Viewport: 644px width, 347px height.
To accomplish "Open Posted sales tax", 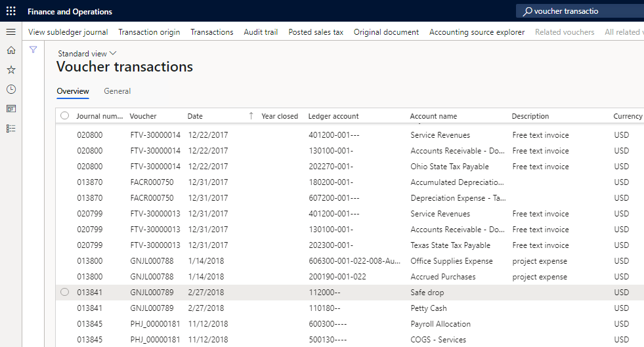I will pos(316,32).
